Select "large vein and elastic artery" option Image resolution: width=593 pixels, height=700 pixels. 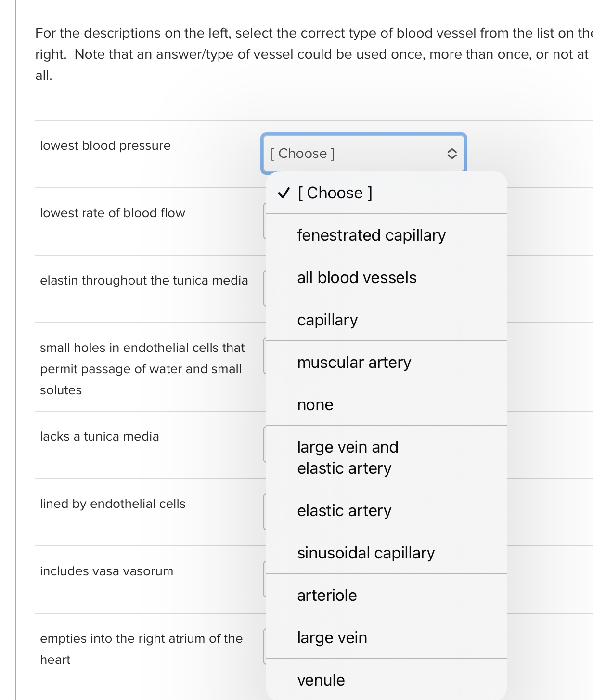348,457
